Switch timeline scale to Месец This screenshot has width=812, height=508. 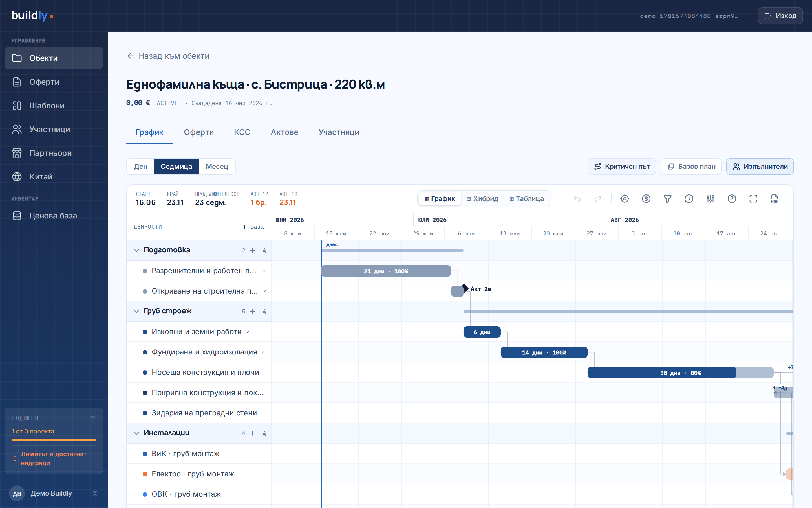pos(217,167)
